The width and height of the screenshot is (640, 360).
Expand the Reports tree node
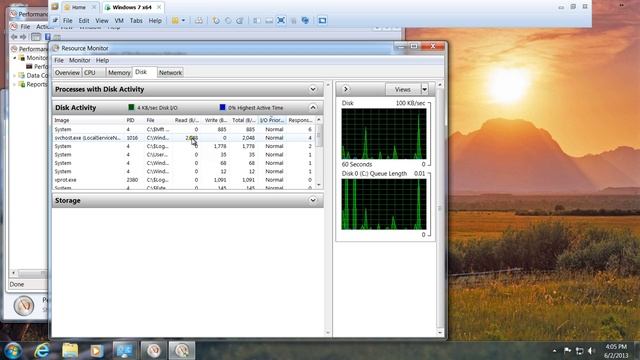15,84
